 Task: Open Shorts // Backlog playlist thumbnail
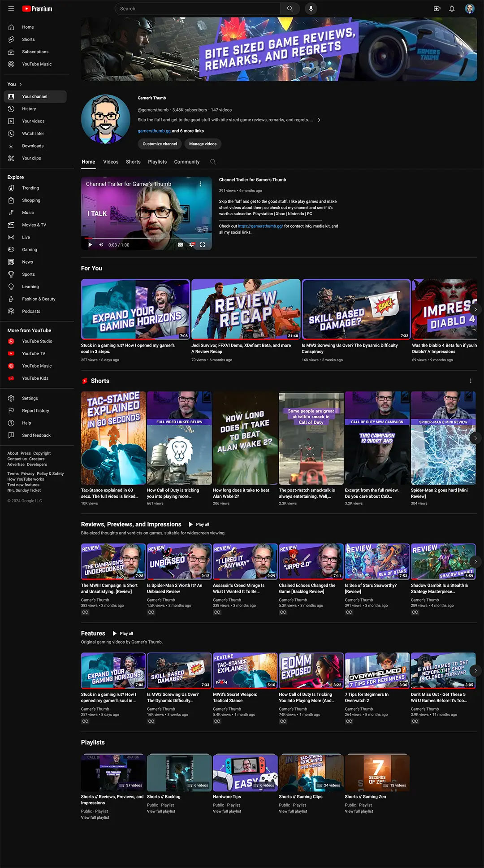click(179, 773)
